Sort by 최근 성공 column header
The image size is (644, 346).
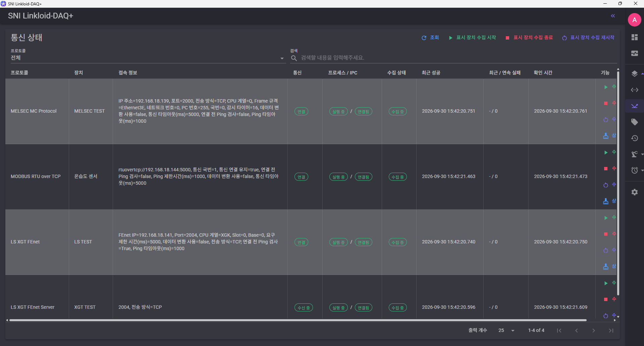pyautogui.click(x=431, y=73)
